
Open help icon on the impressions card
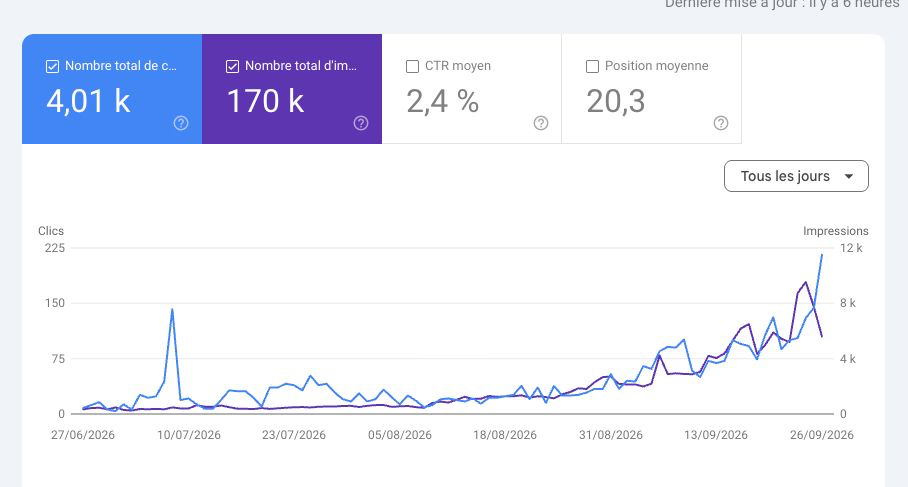click(x=361, y=123)
